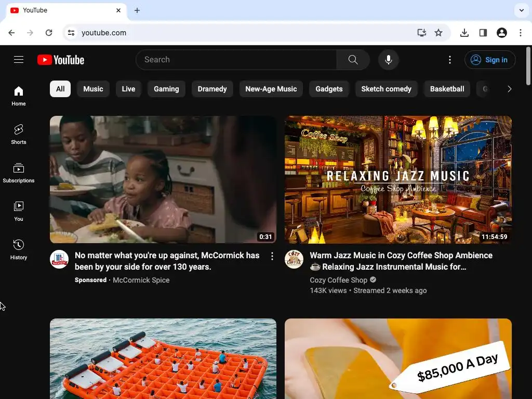Open History from sidebar

[19, 249]
